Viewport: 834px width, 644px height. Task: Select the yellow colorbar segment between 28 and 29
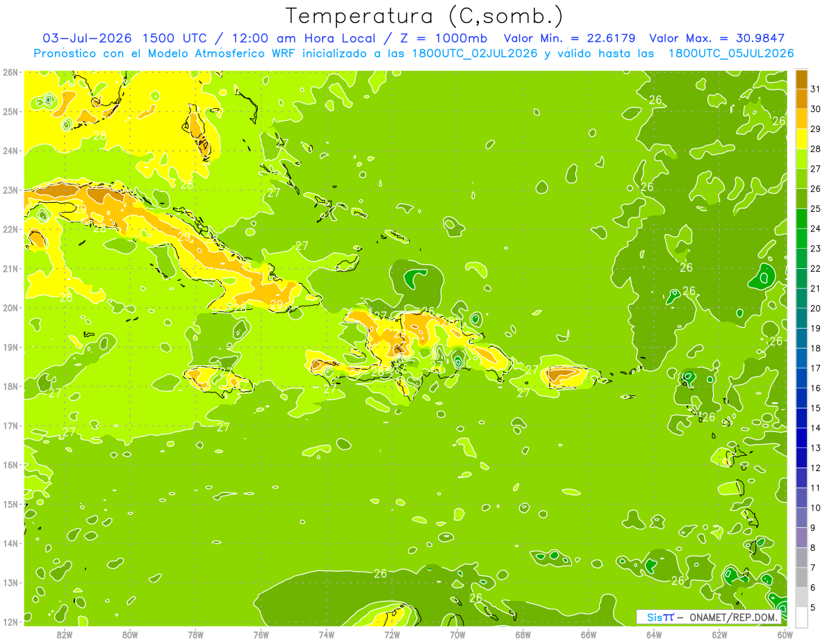pos(801,138)
